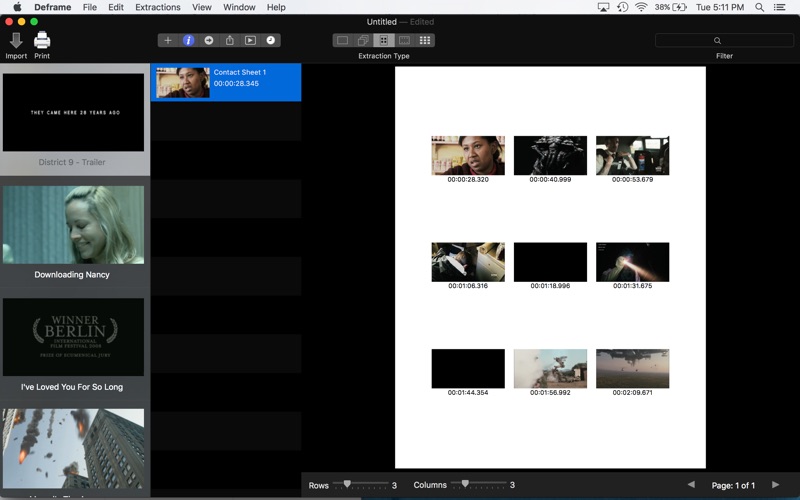
Task: Click the Import icon in the toolbar
Action: pos(16,41)
